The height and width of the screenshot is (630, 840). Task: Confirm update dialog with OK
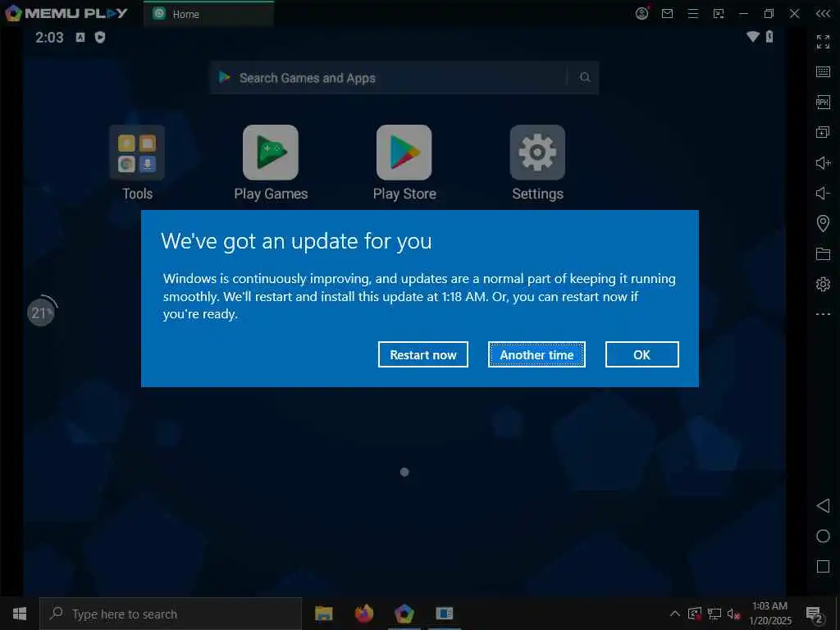(641, 354)
